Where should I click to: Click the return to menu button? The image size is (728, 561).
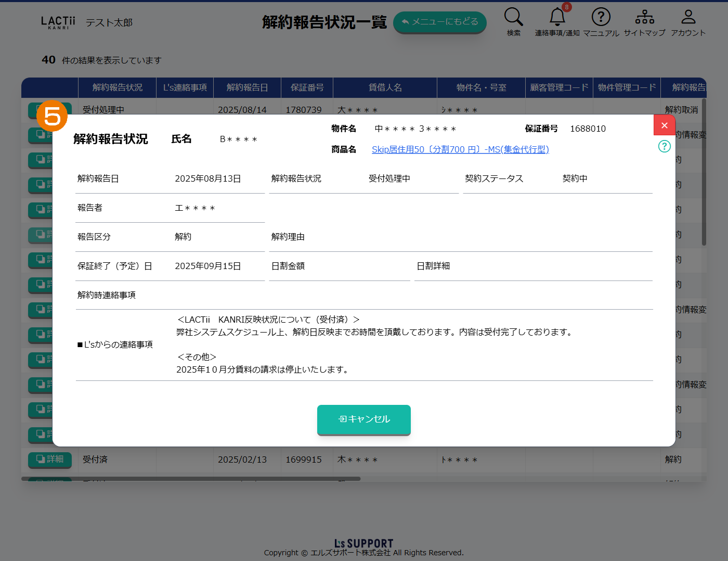pyautogui.click(x=440, y=22)
